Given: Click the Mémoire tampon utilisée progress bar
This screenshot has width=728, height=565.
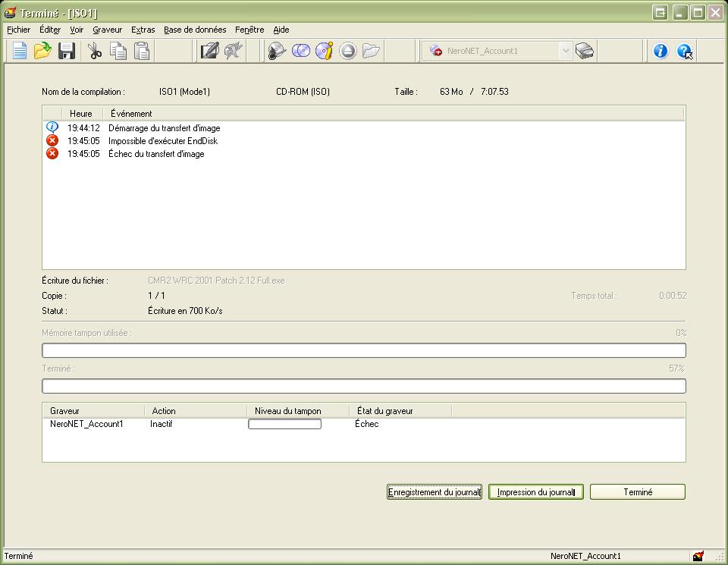Looking at the screenshot, I should (x=364, y=350).
